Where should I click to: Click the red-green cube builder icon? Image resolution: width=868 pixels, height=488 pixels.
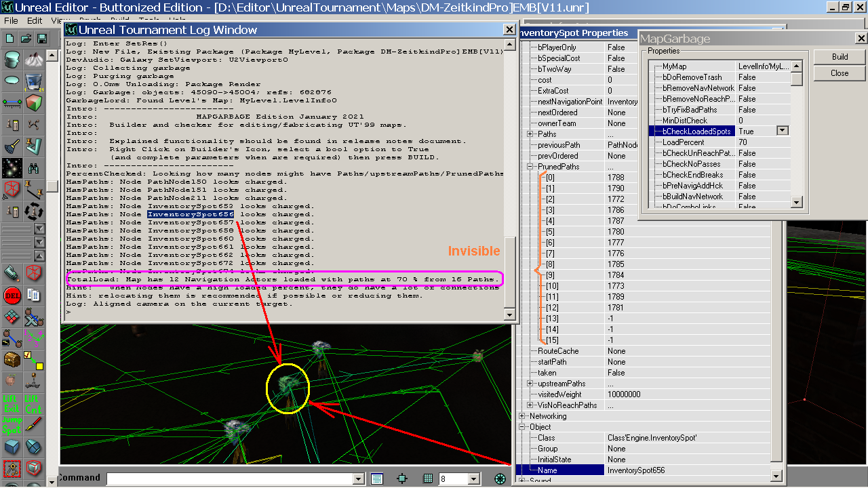click(33, 102)
